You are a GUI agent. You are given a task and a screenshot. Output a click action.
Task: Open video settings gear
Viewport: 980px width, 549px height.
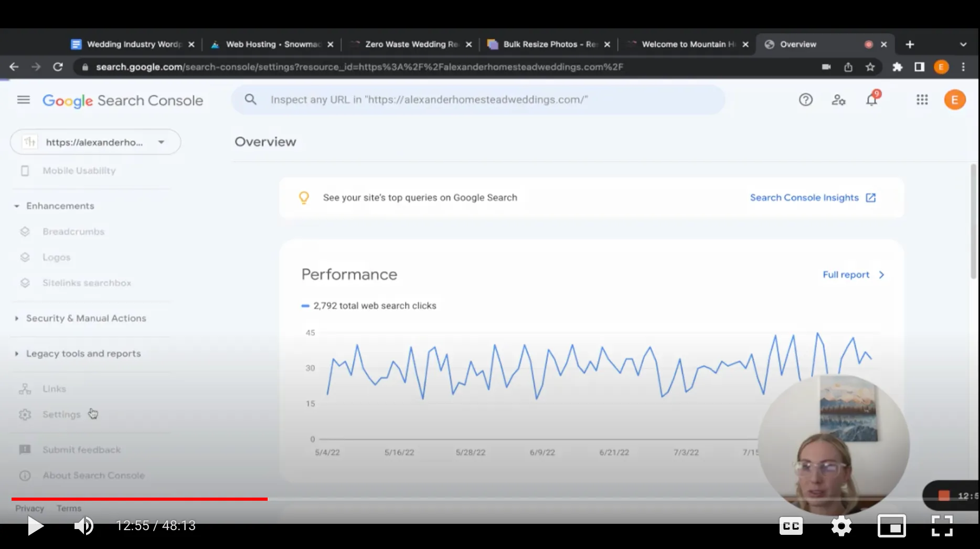click(841, 526)
